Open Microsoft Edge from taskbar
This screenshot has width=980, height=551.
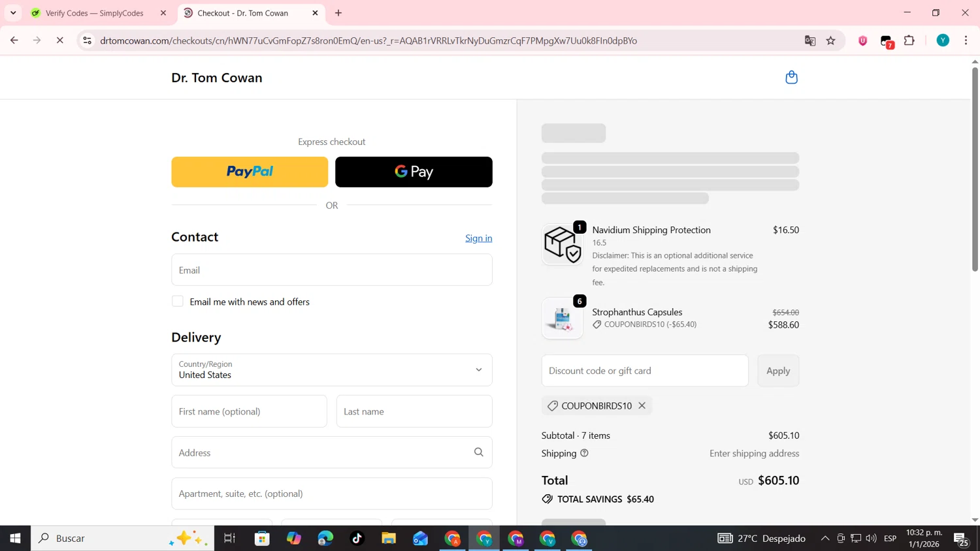click(325, 538)
